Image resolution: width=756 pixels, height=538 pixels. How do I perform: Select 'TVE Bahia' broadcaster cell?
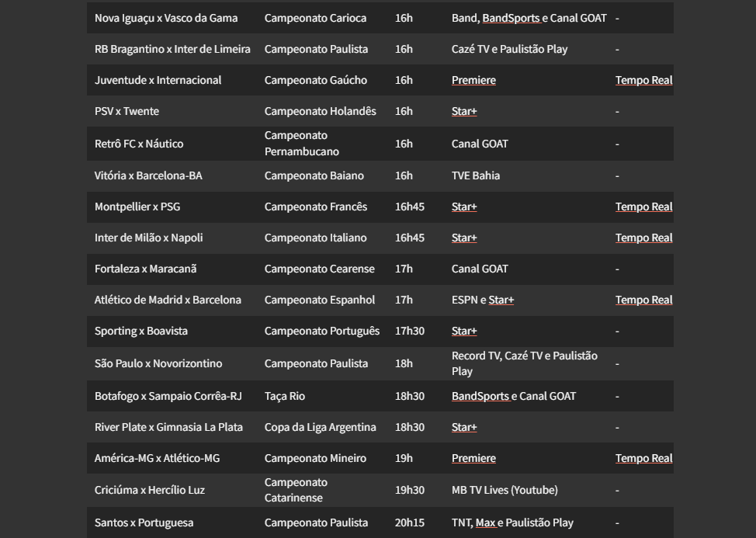(475, 175)
